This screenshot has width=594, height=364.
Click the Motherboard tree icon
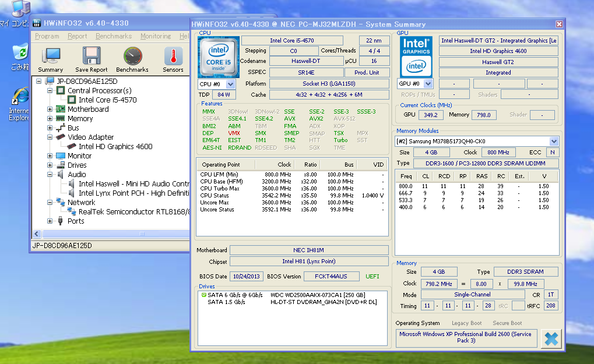pos(61,109)
